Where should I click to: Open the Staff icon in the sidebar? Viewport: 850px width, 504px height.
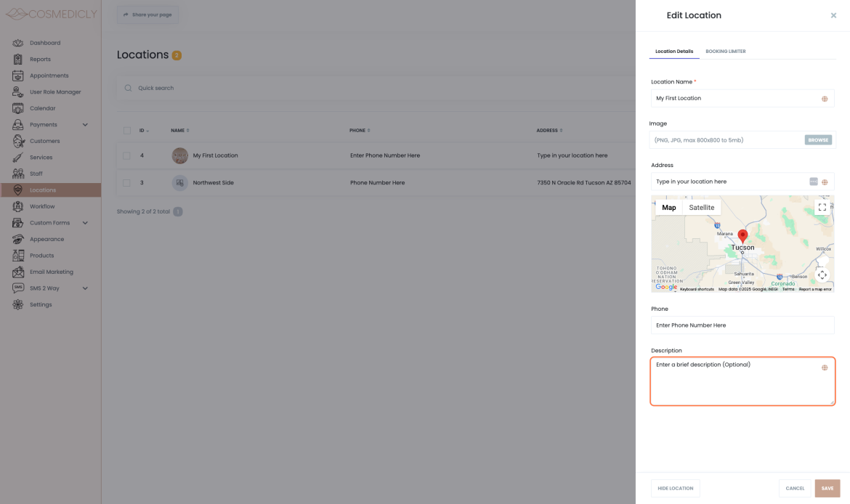pyautogui.click(x=18, y=174)
